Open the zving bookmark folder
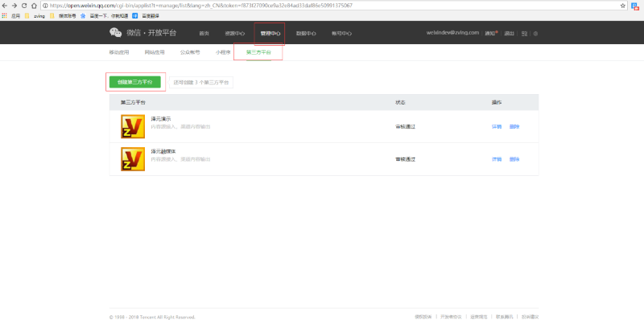Viewport: 644px width, 332px height. coord(32,15)
